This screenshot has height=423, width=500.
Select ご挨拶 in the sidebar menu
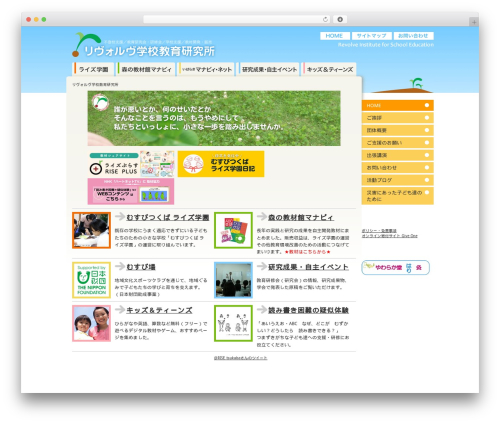click(398, 118)
